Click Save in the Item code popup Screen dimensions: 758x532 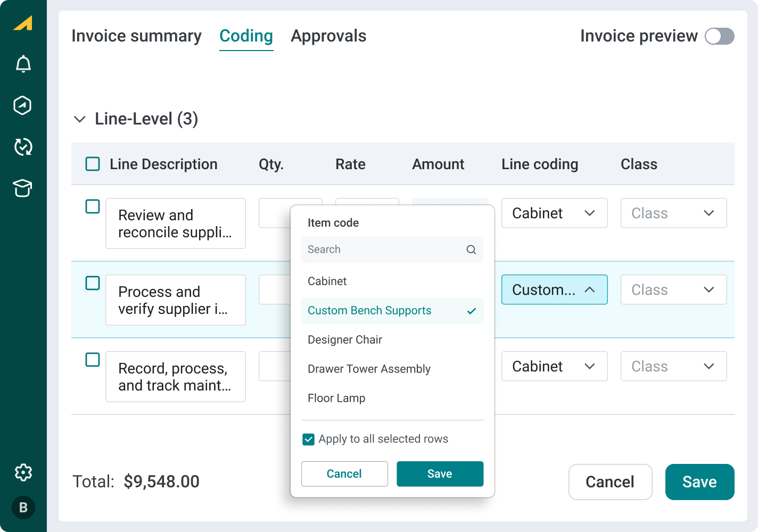pyautogui.click(x=440, y=473)
